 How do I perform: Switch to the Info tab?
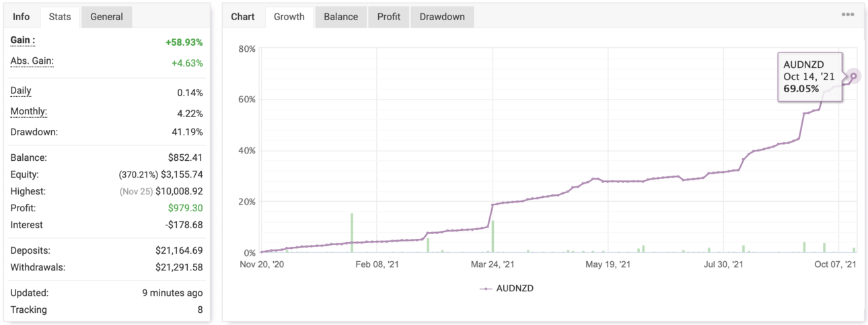pyautogui.click(x=22, y=17)
